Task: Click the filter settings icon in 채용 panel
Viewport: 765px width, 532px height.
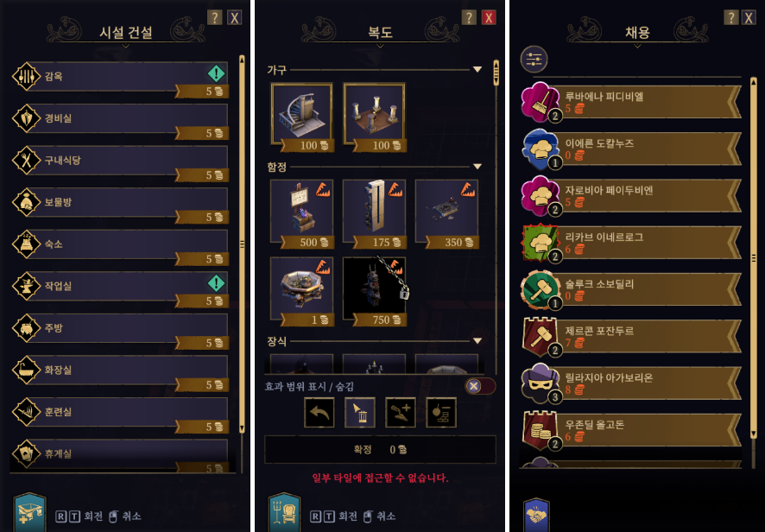Action: coord(534,60)
